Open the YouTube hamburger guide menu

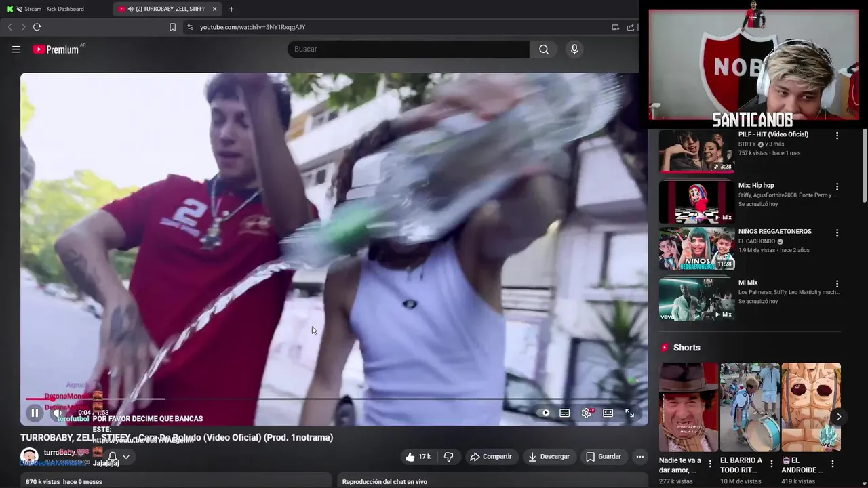[16, 49]
